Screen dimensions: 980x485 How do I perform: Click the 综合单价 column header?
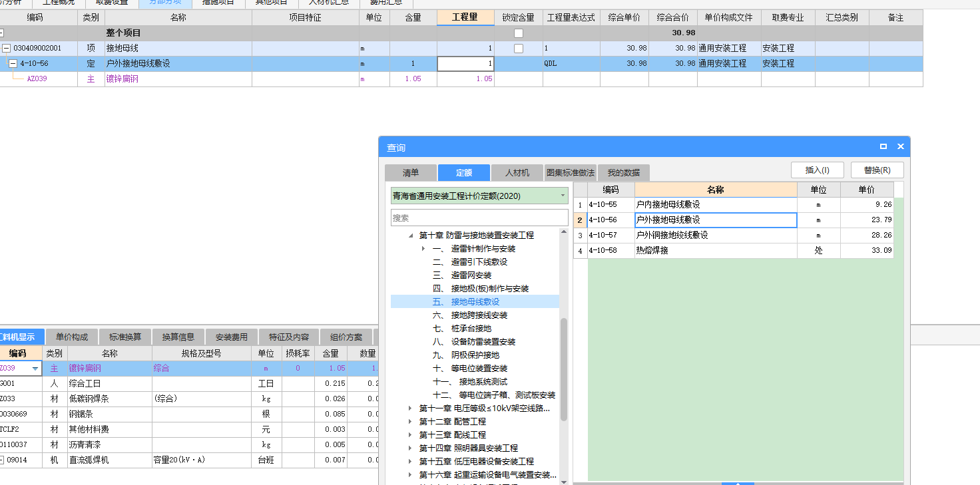point(624,18)
